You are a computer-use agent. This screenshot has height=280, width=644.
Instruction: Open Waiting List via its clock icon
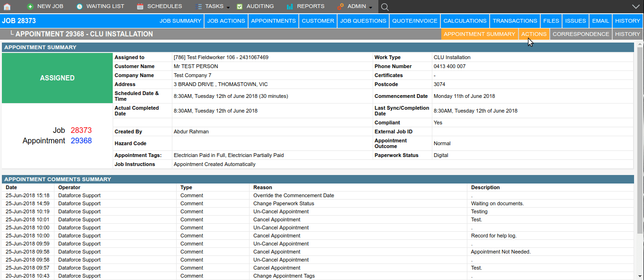[80, 7]
